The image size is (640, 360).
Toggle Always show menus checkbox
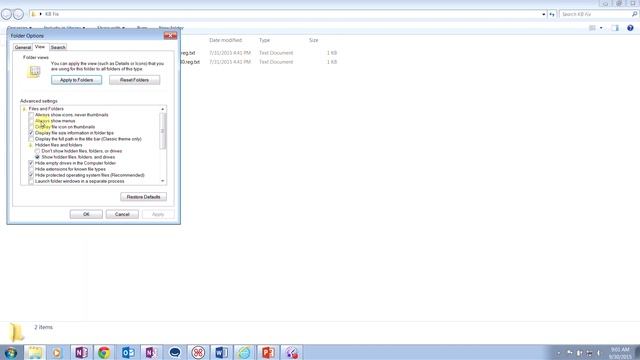point(31,121)
